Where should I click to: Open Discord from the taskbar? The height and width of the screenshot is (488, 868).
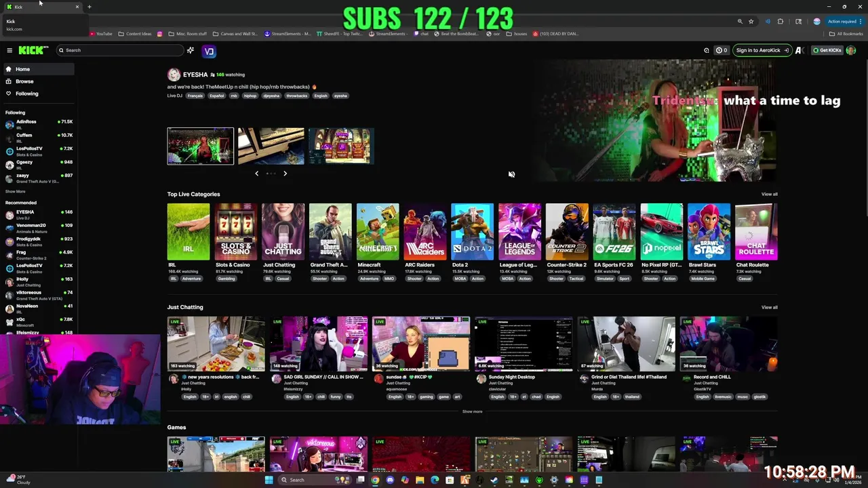coord(390,480)
